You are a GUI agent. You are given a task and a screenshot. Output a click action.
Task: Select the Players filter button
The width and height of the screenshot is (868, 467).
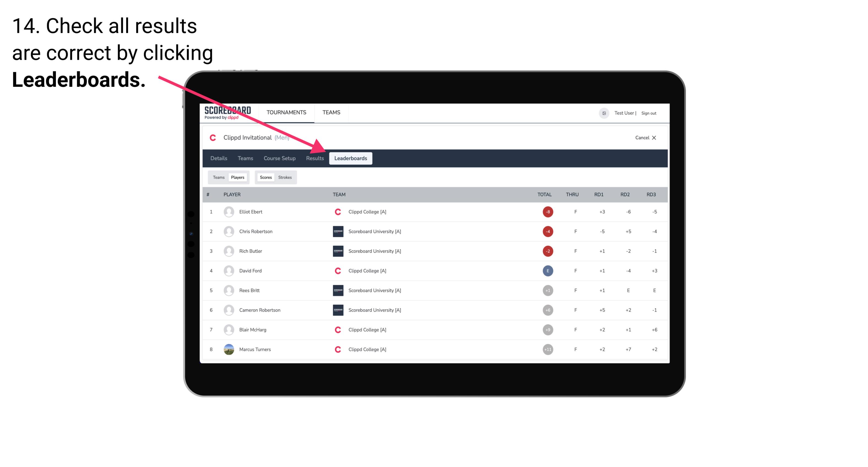pos(238,177)
